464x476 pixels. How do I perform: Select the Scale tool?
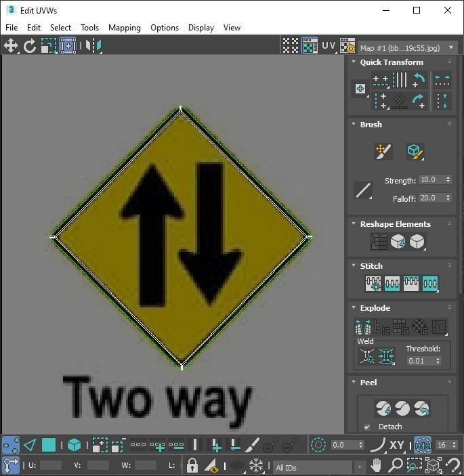(49, 46)
